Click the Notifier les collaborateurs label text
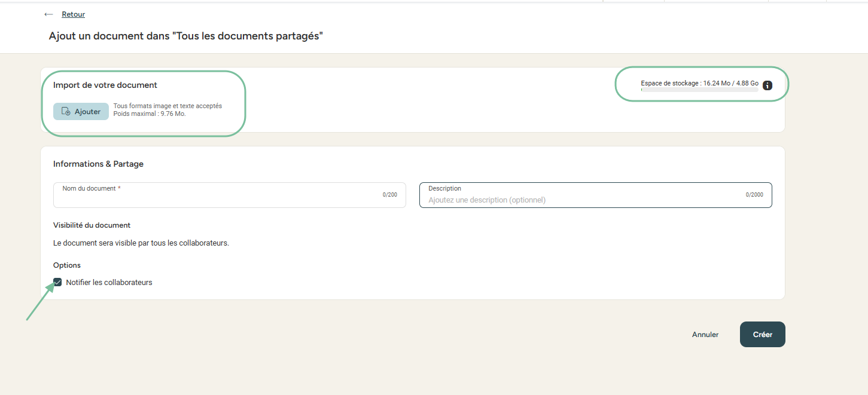Screen dimensions: 868x395 109,283
